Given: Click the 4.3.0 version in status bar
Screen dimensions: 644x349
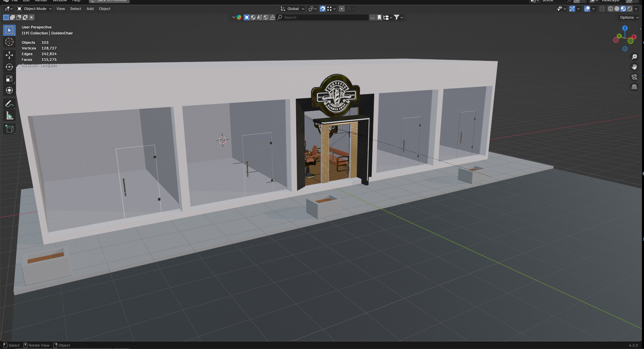Looking at the screenshot, I should (x=633, y=345).
